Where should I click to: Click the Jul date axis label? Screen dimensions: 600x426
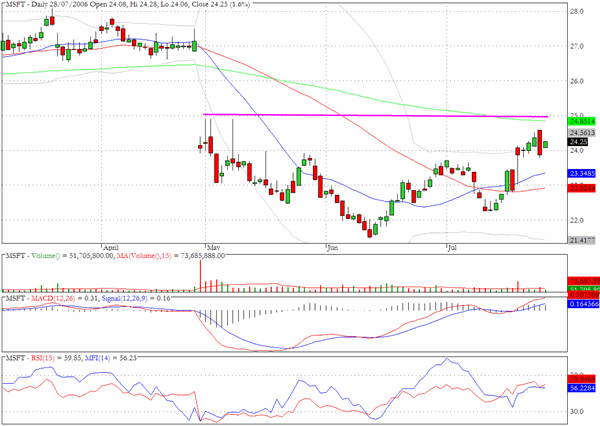(452, 248)
